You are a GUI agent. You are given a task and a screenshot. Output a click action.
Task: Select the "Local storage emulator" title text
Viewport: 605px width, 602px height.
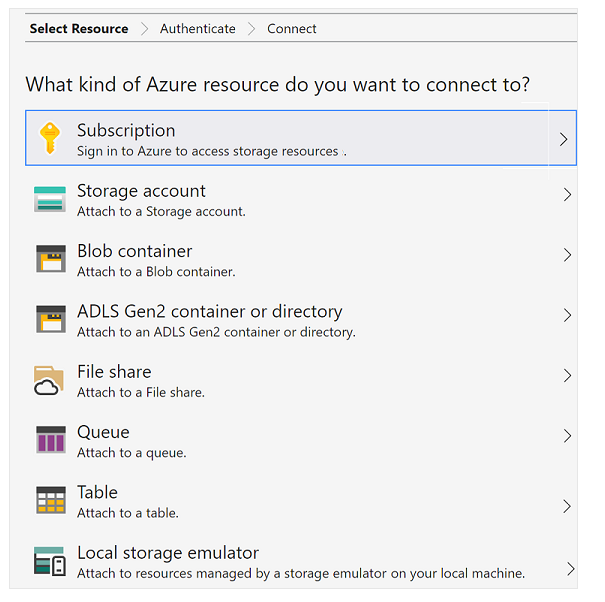168,552
